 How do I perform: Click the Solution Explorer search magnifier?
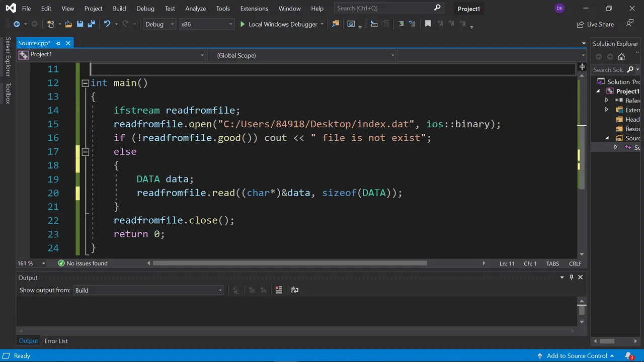[630, 70]
